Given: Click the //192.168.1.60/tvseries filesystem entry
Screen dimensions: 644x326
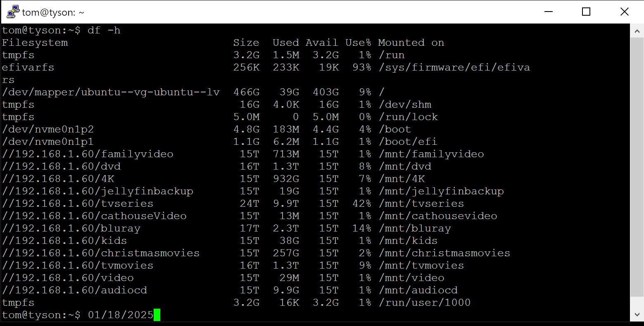Looking at the screenshot, I should click(x=78, y=203).
